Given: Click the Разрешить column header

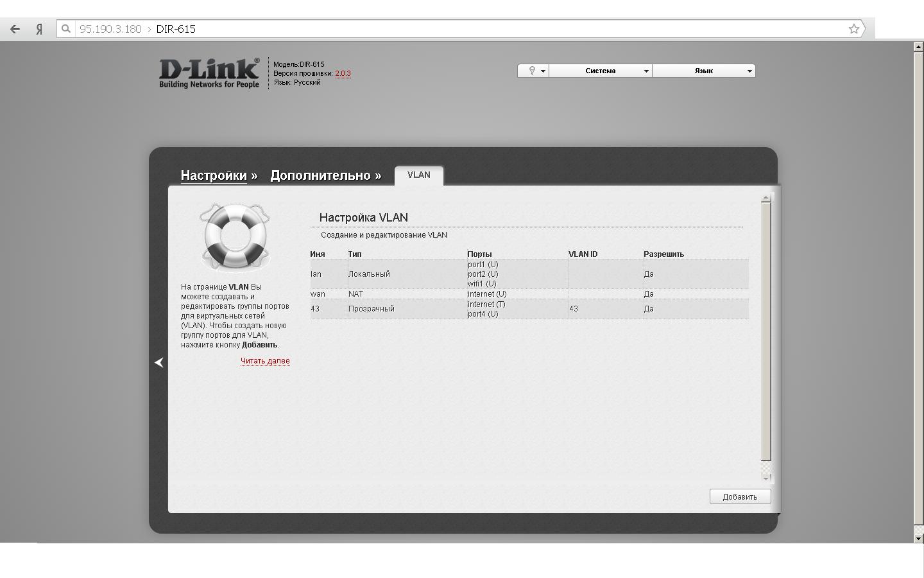Looking at the screenshot, I should tap(664, 254).
